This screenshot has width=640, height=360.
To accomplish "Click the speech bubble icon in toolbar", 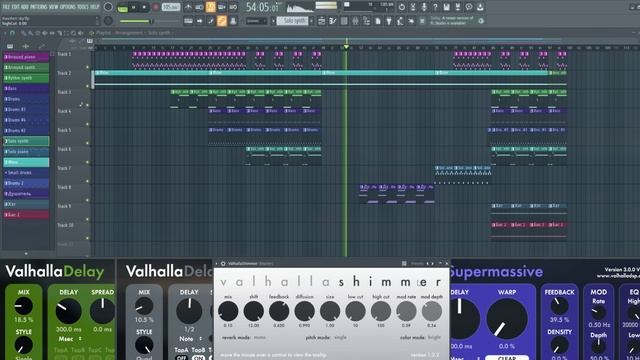I will point(469,7).
